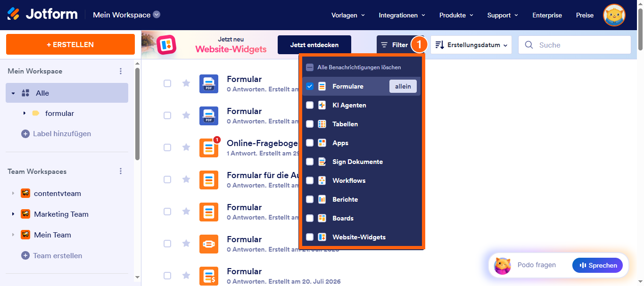This screenshot has width=644, height=286.
Task: Click the Workflows filter icon
Action: [x=322, y=180]
